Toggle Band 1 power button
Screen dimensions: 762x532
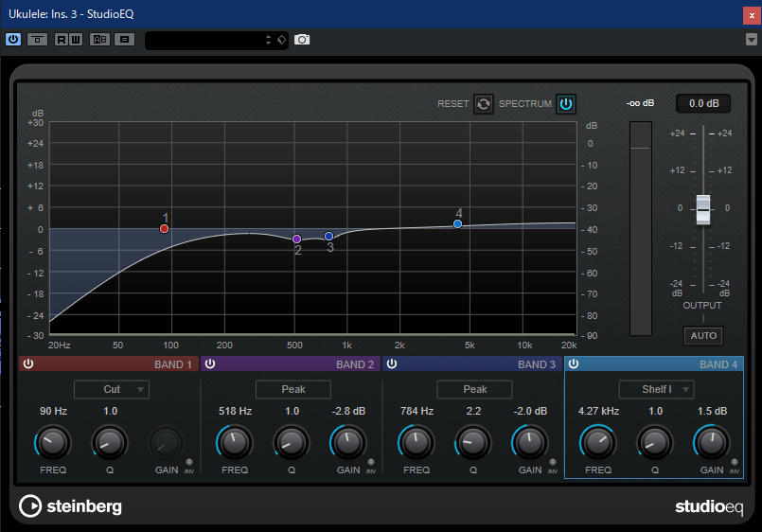pyautogui.click(x=28, y=364)
